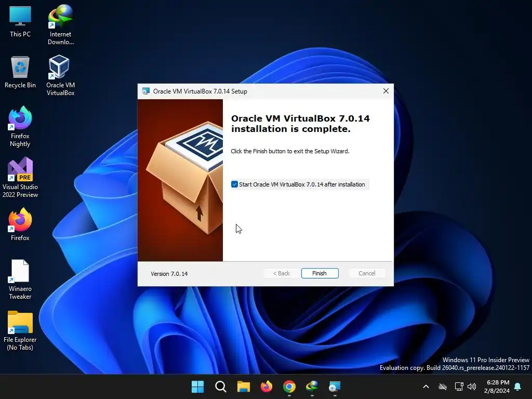
Task: Show hidden system tray icons
Action: (x=426, y=387)
